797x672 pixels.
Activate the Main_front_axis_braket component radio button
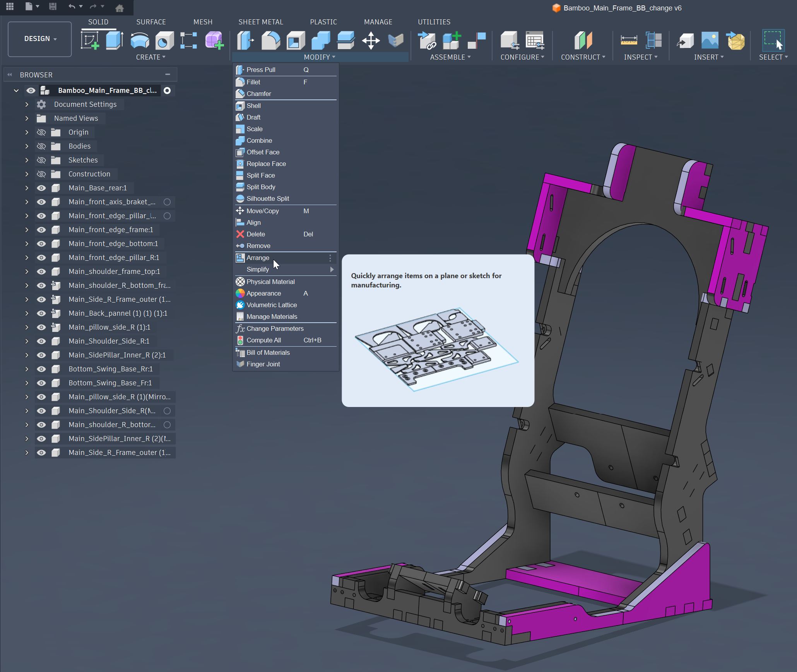[167, 202]
